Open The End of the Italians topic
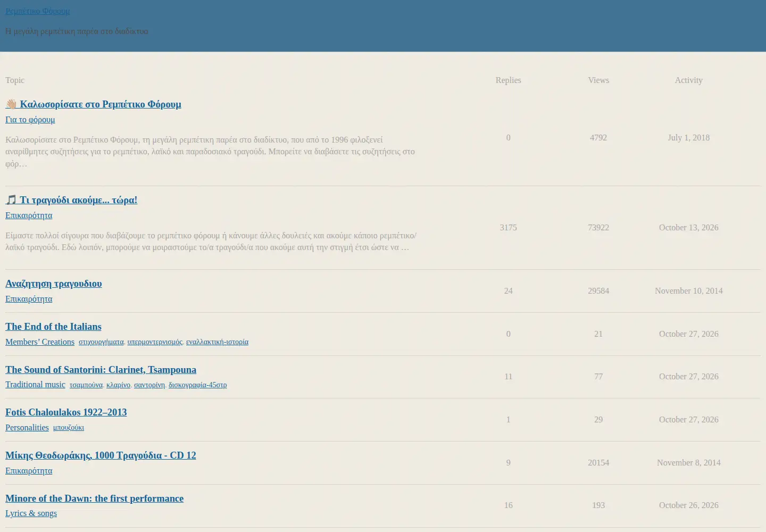 (53, 327)
